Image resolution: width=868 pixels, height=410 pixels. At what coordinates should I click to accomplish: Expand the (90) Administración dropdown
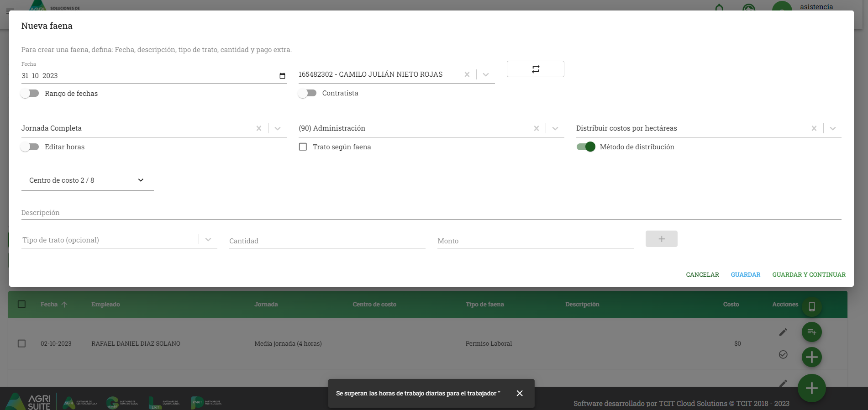click(555, 128)
